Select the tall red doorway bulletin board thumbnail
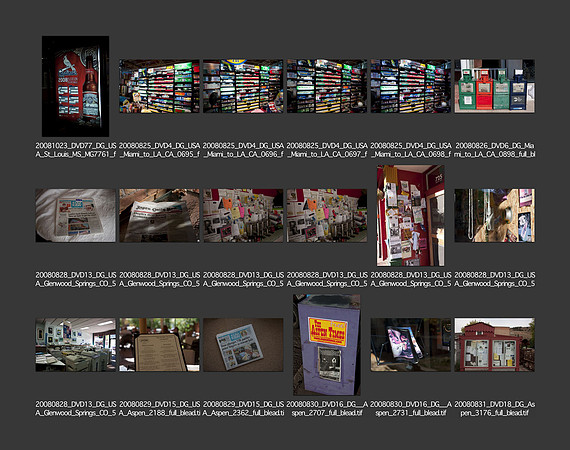This screenshot has width=570, height=450. [410, 216]
